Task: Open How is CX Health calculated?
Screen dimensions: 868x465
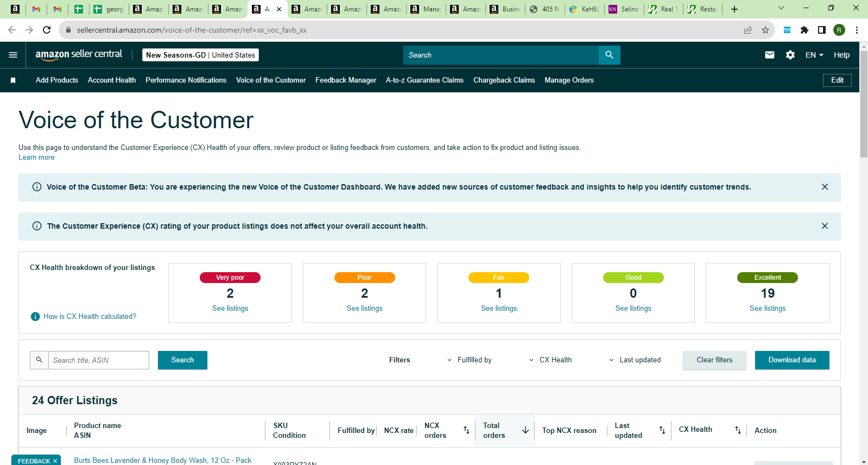Action: [x=90, y=317]
